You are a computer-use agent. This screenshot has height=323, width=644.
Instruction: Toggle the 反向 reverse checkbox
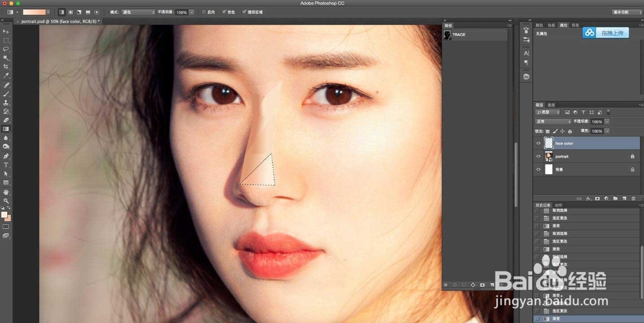pos(204,12)
